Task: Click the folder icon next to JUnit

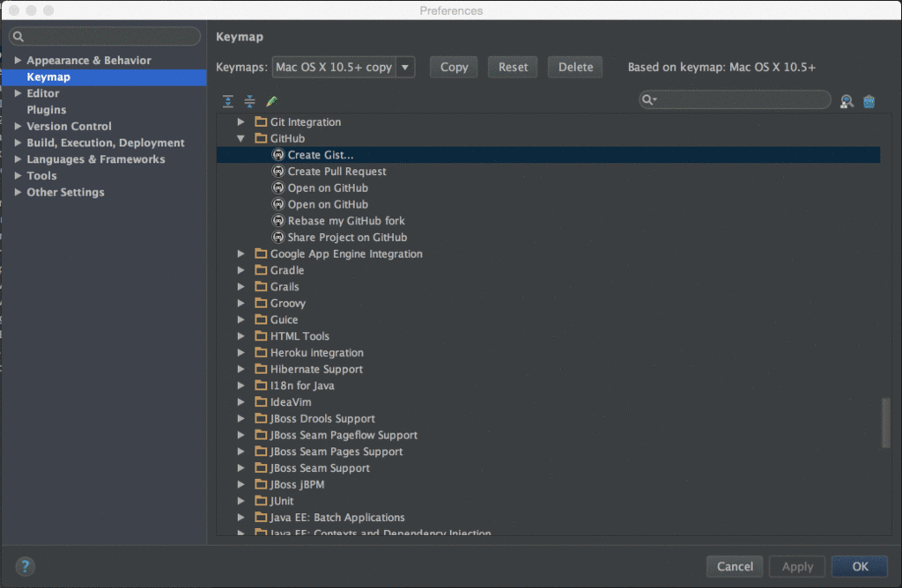Action: 261,501
